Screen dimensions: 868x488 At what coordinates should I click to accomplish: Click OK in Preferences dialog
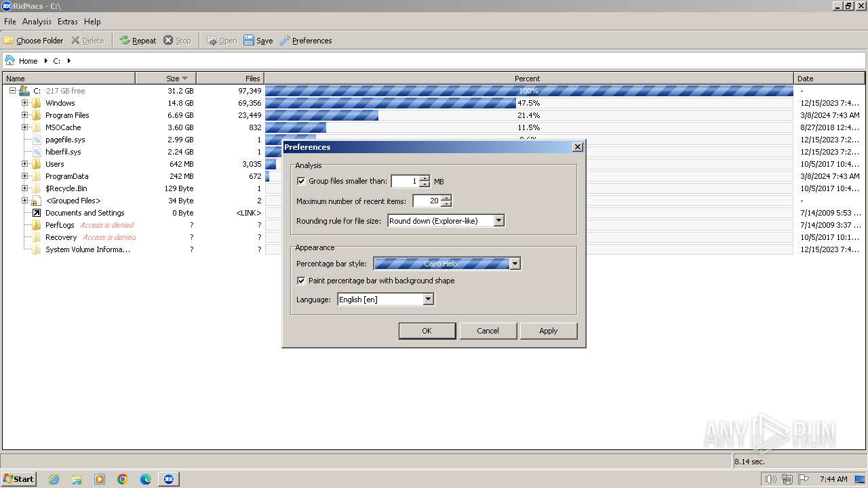427,331
